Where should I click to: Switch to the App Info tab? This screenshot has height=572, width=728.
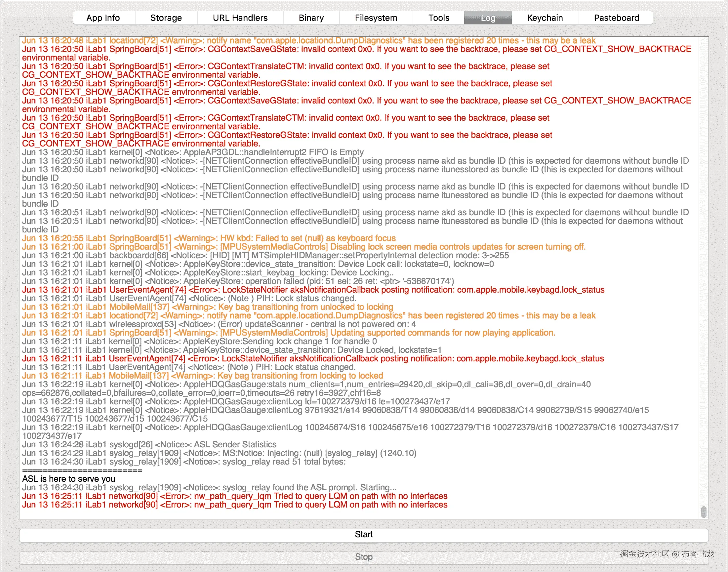pyautogui.click(x=103, y=18)
